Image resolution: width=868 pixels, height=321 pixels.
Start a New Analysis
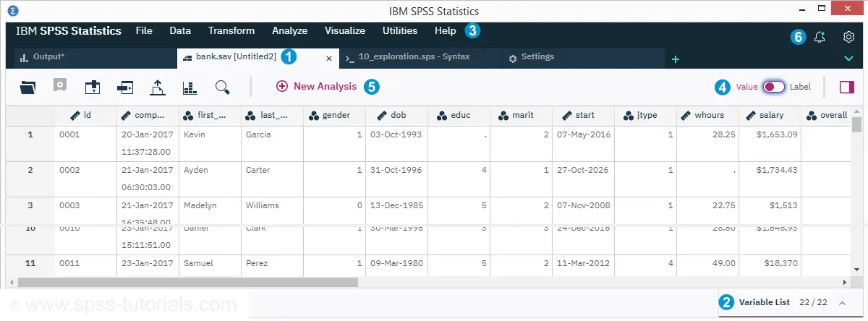click(x=317, y=86)
